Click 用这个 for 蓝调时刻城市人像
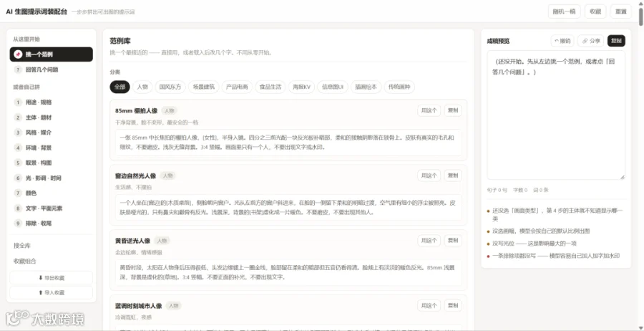The image size is (644, 331). tap(429, 305)
